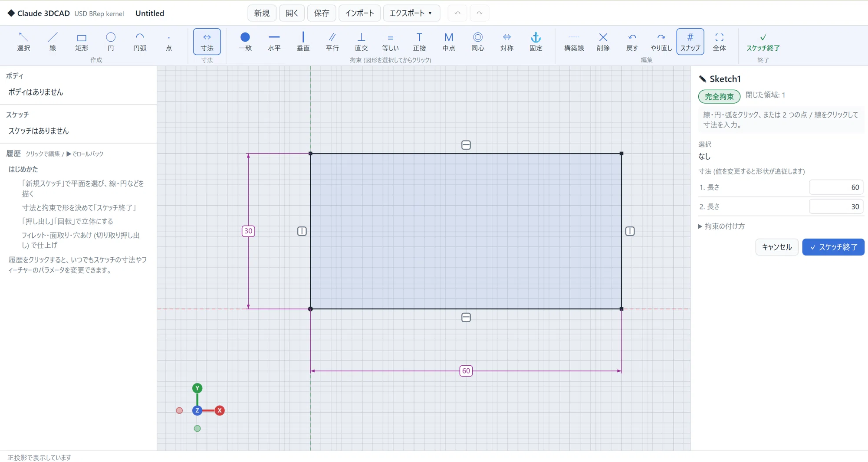868x462 pixels.
Task: Click the やり直し redo tool
Action: pyautogui.click(x=661, y=42)
